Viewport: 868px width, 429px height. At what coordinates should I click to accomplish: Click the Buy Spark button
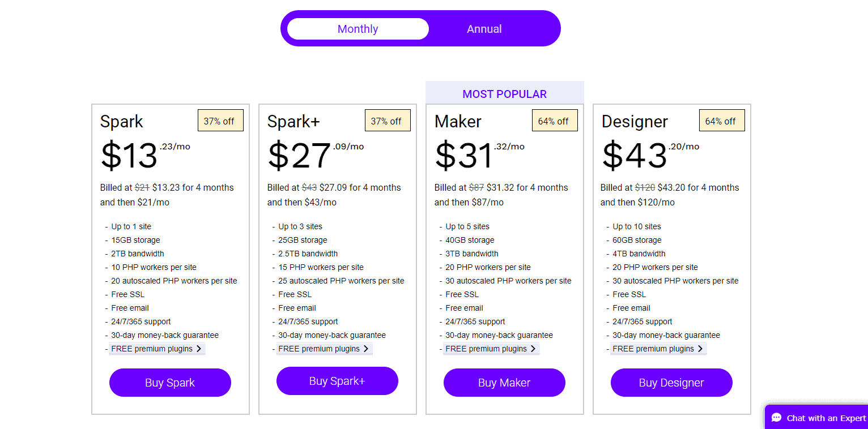170,383
